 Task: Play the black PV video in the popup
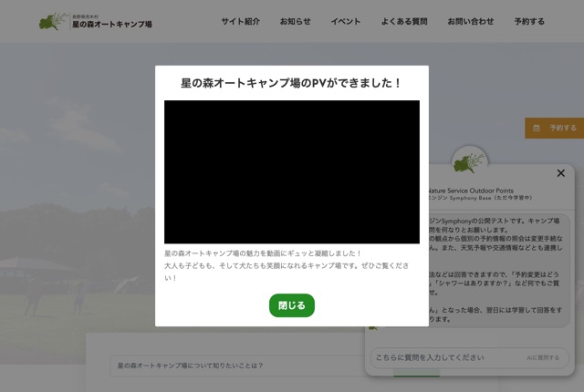coord(292,171)
